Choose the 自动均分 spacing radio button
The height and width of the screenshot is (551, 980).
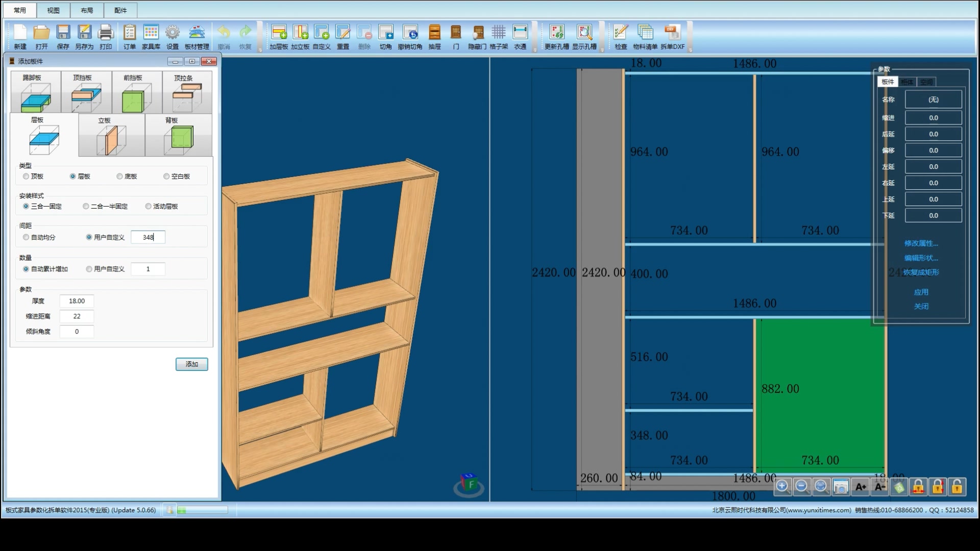26,237
